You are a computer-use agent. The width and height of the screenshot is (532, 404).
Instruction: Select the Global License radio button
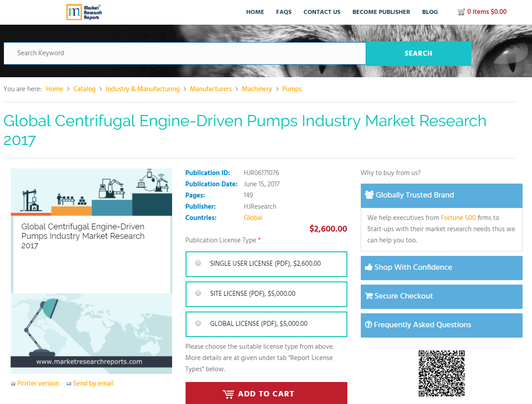pos(198,323)
